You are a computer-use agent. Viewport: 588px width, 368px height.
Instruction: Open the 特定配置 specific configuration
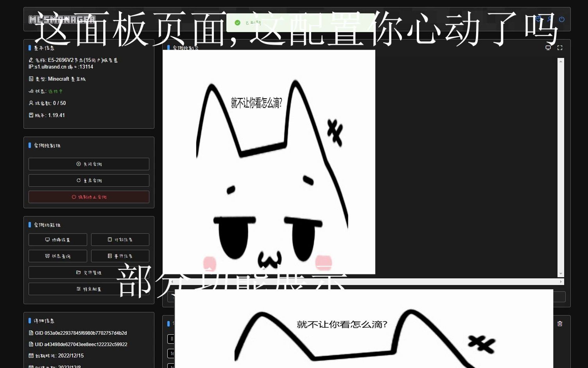point(89,289)
